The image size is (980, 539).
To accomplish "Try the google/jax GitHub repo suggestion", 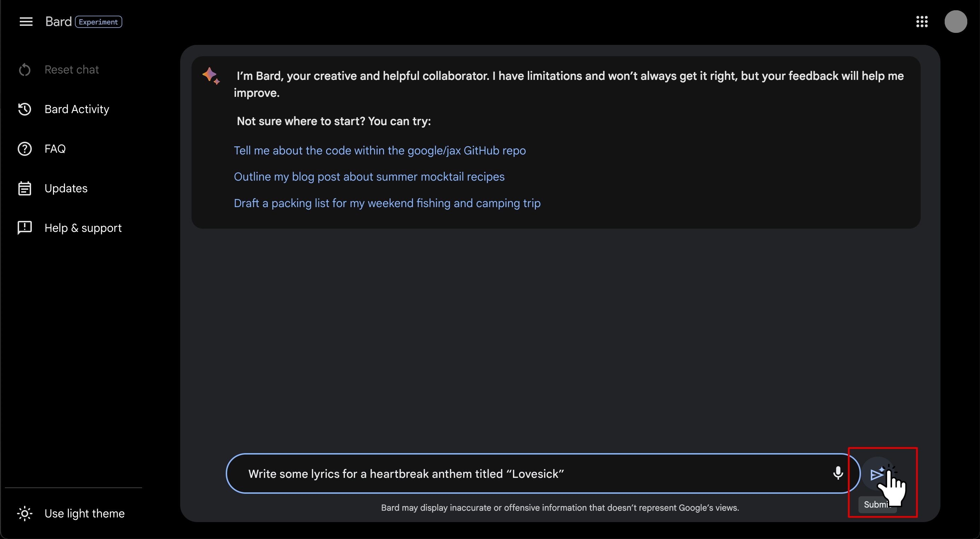I will [x=380, y=151].
